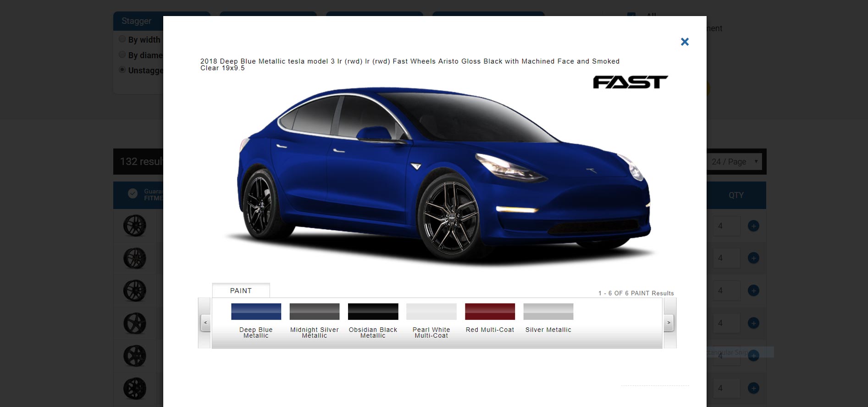Select the By width stagger option
Image resolution: width=868 pixels, height=407 pixels.
[122, 39]
